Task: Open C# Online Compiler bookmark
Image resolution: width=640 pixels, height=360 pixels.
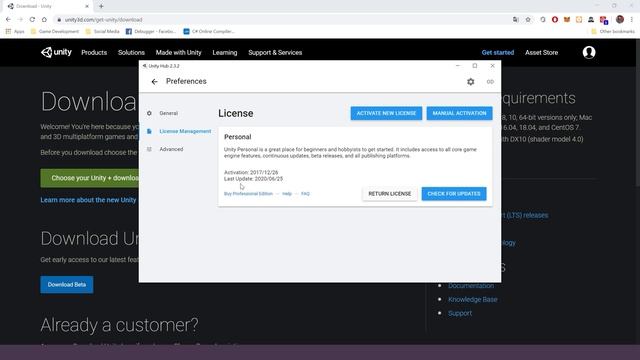Action: click(209, 31)
